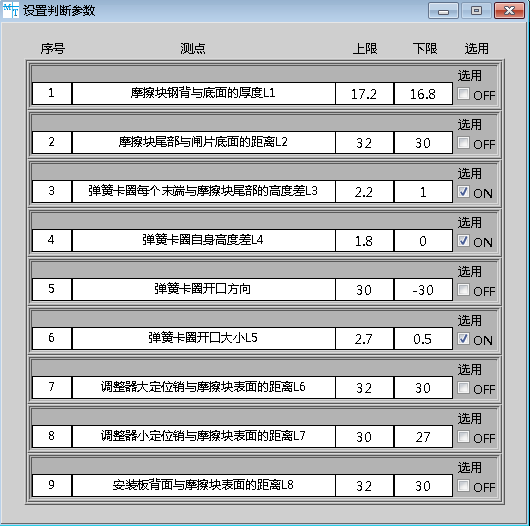Uncheck the ON checkbox for row 3 L3
530x526 pixels.
[x=463, y=192]
